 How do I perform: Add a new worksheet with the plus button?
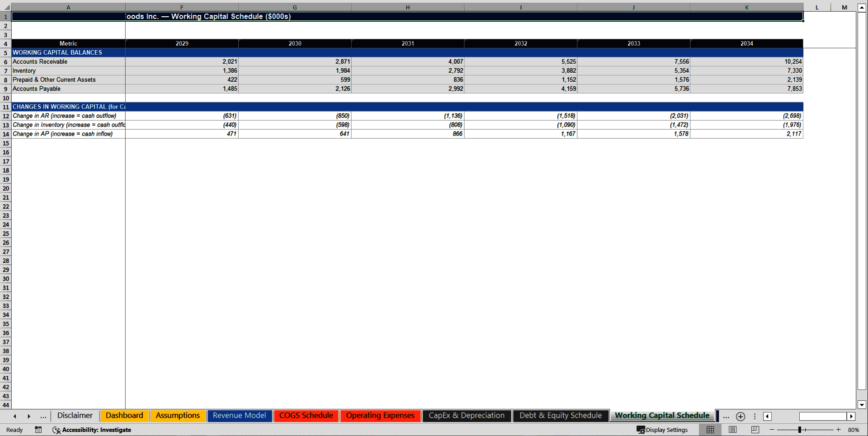741,416
